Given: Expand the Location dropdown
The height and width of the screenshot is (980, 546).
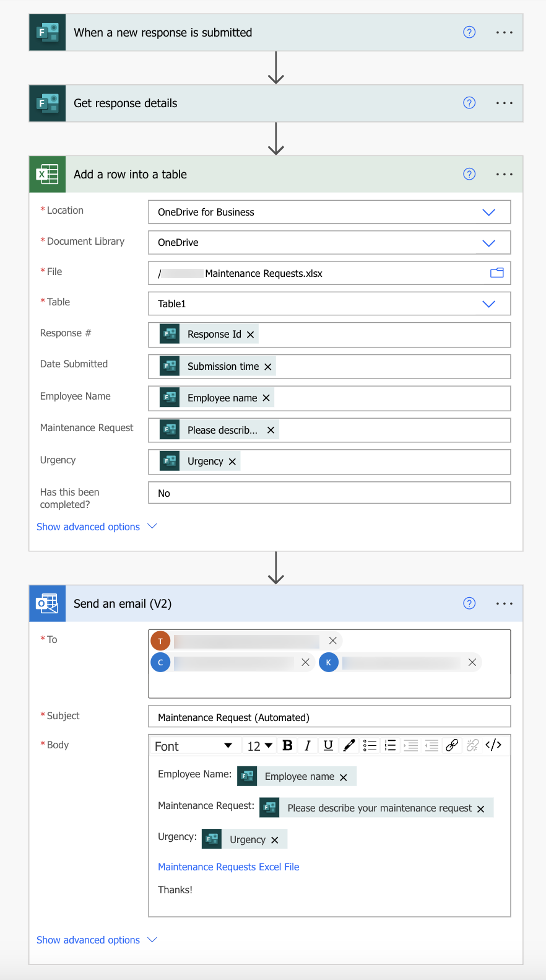Looking at the screenshot, I should (488, 212).
